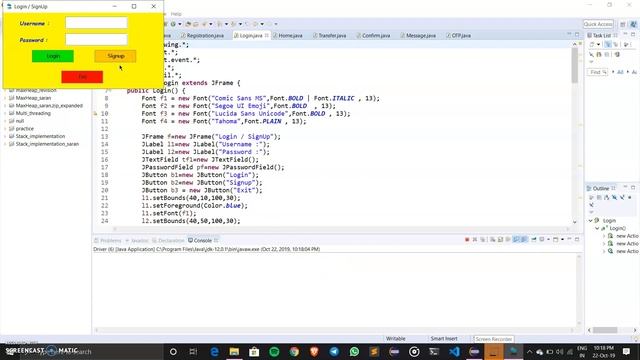This screenshot has height=360, width=640.
Task: Focus the Username text field
Action: coord(96,23)
